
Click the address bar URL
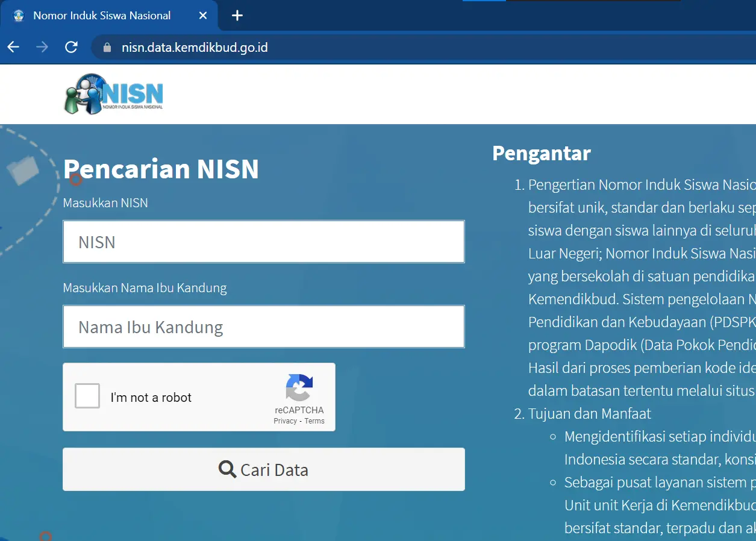[195, 48]
